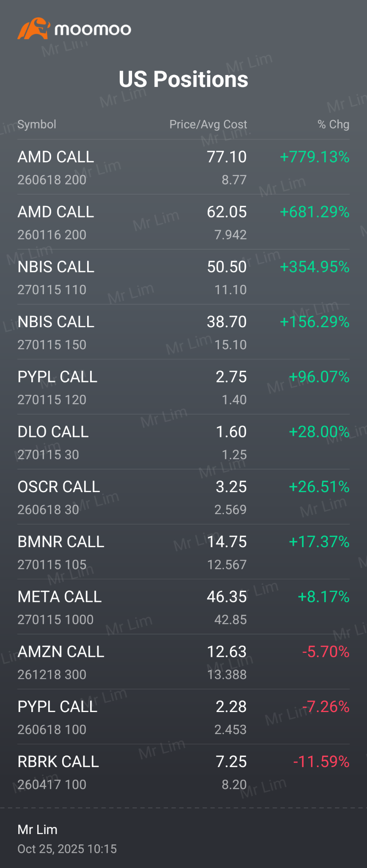Open the META CALL 270115 1000 position
The height and width of the screenshot is (868, 367).
coord(183,607)
